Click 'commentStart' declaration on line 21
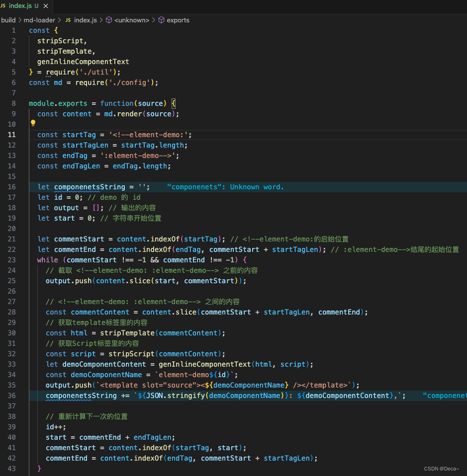This screenshot has height=476, width=467. (x=79, y=239)
